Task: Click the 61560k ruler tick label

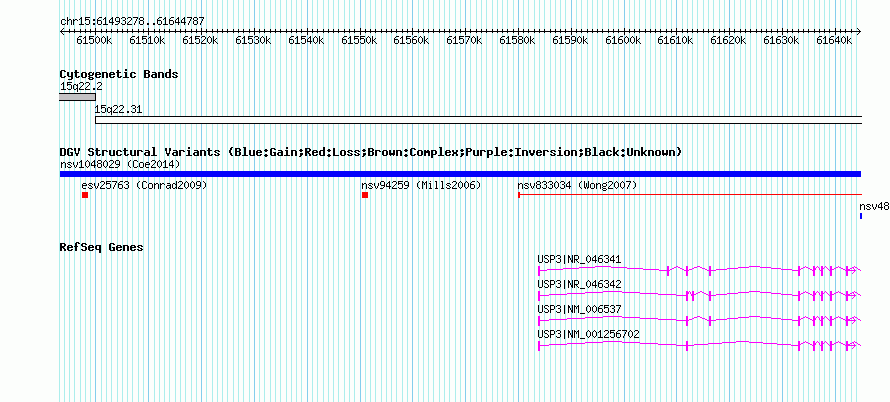Action: (x=411, y=40)
